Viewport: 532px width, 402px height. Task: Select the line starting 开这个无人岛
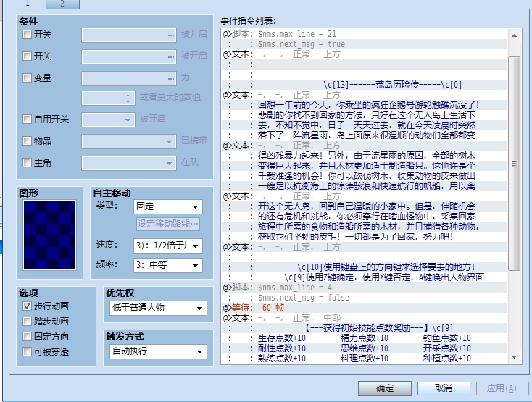[365, 206]
